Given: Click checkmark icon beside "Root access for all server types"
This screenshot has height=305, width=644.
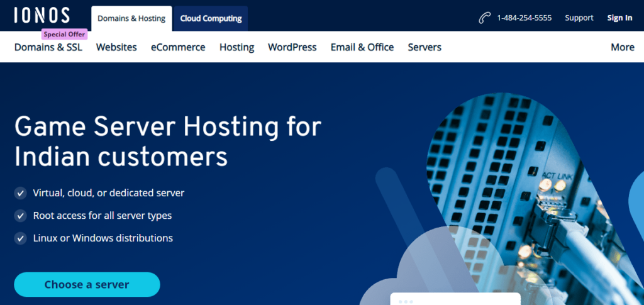Looking at the screenshot, I should [x=21, y=216].
